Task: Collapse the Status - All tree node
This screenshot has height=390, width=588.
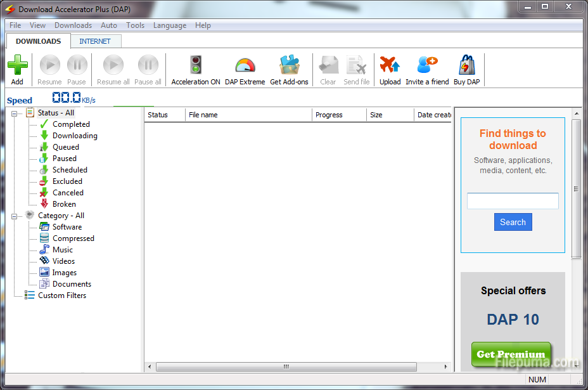Action: coord(14,114)
